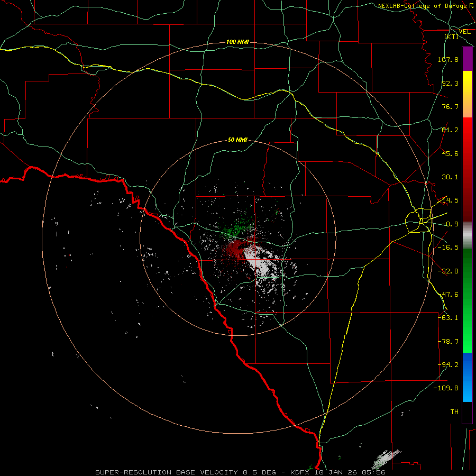
Task: Pick the purple segment of velocity scale
Action: coord(467,59)
